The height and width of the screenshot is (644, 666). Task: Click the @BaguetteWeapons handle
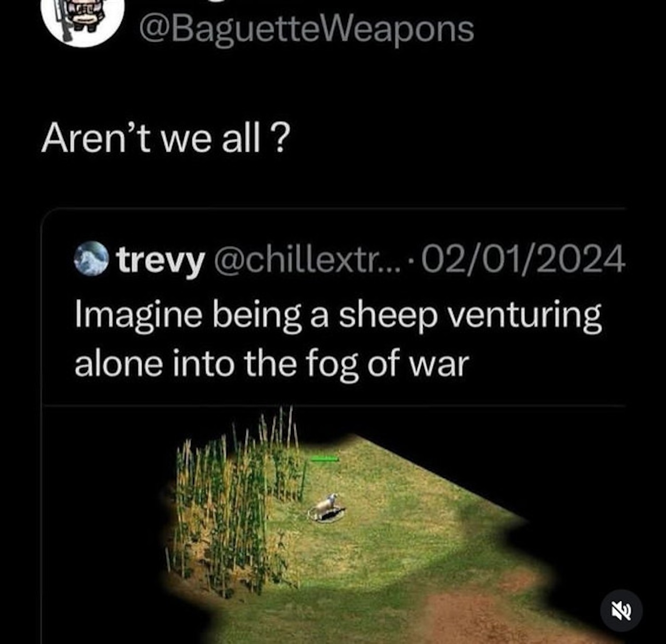[x=306, y=30]
